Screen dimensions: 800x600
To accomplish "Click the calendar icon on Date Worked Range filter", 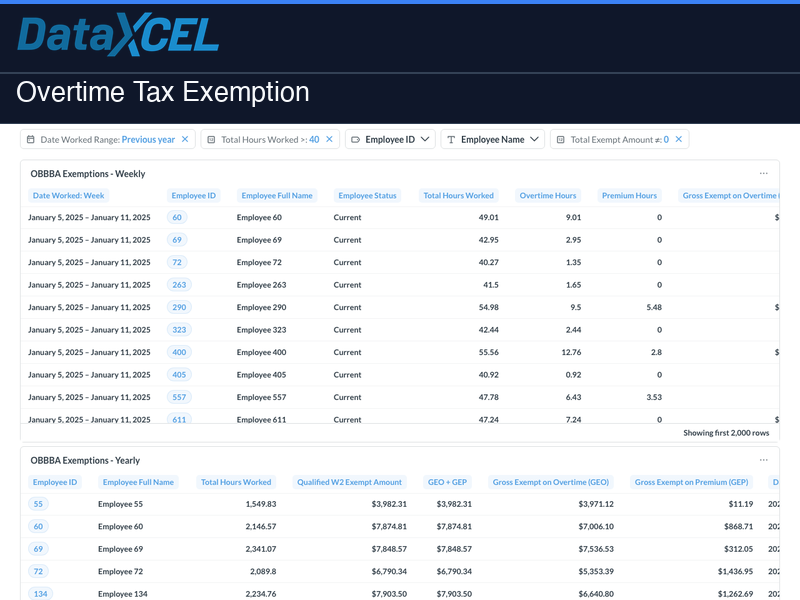I will 30,140.
